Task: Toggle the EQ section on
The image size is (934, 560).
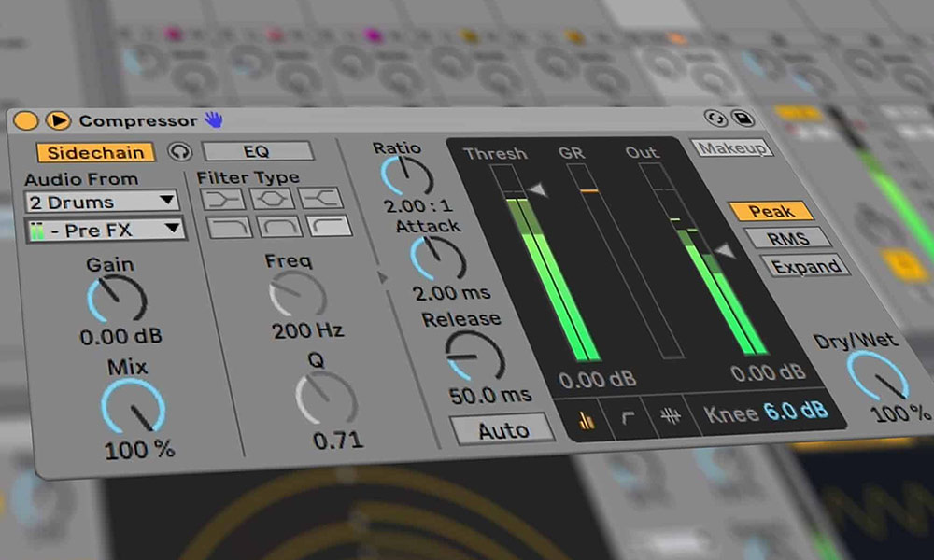Action: 257,150
